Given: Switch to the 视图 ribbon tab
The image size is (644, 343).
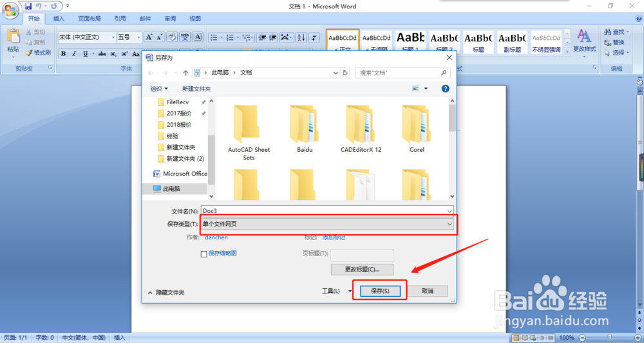Looking at the screenshot, I should [x=195, y=19].
